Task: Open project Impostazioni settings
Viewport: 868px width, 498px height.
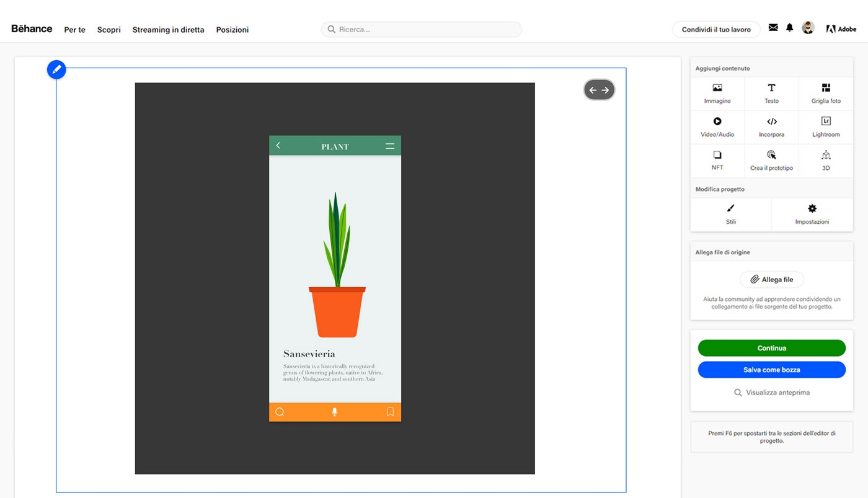Action: [x=812, y=215]
